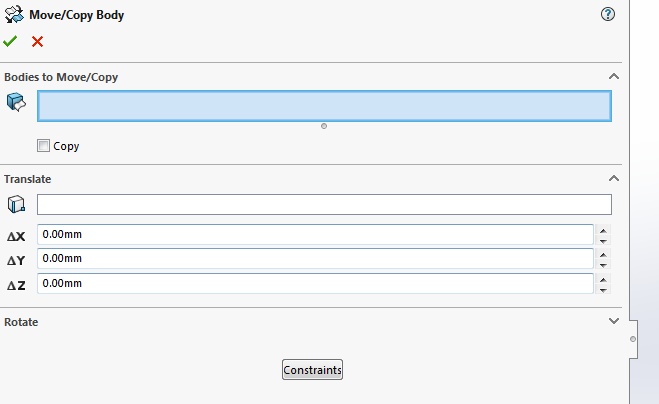Expand the Rotate section
The width and height of the screenshot is (659, 404).
click(614, 321)
